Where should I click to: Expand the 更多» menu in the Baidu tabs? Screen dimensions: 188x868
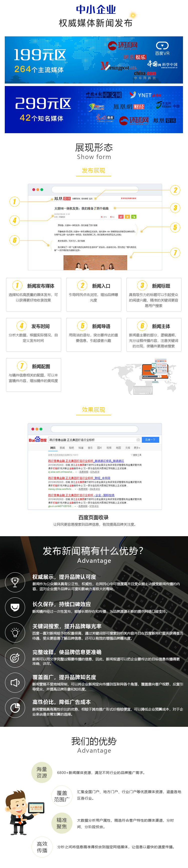pos(137,448)
